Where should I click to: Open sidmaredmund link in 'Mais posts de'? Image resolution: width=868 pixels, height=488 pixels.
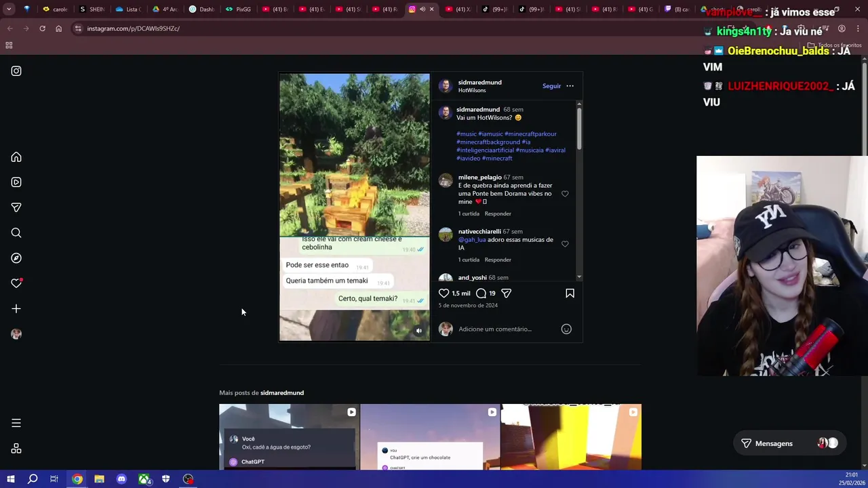pos(282,393)
